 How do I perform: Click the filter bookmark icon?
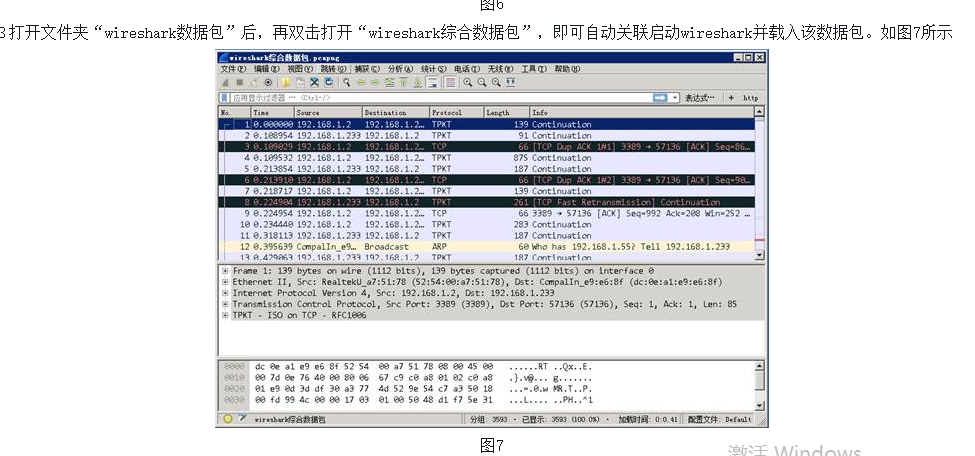pyautogui.click(x=224, y=98)
